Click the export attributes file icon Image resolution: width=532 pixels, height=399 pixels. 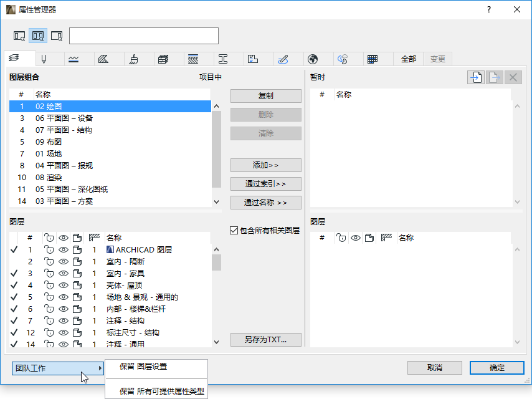click(495, 77)
